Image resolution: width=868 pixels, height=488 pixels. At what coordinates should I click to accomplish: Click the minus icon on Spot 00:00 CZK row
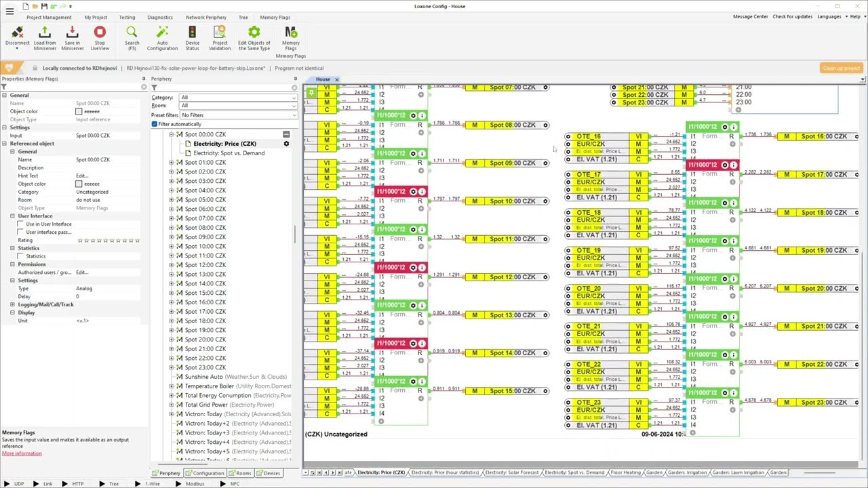(x=286, y=134)
